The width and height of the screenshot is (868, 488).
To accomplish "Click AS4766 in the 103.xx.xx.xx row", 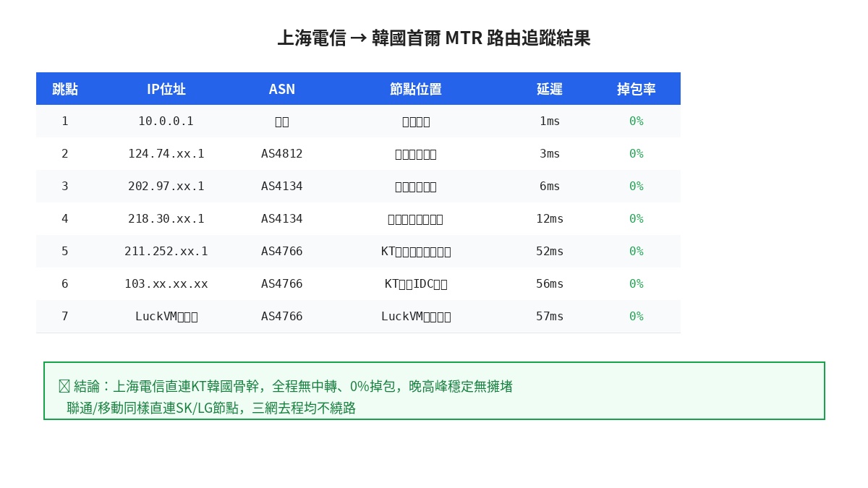I will click(282, 284).
